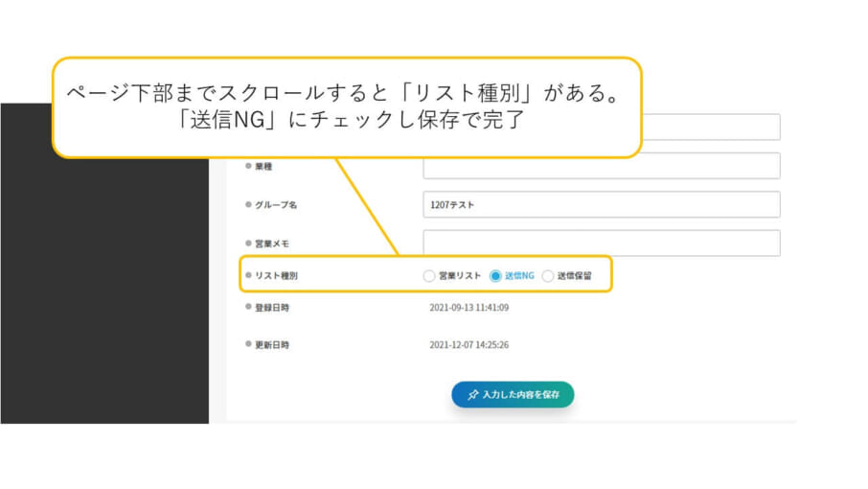This screenshot has height=489, width=868.
Task: Focus the グループ名 field containing 1207テスト
Action: 601,204
